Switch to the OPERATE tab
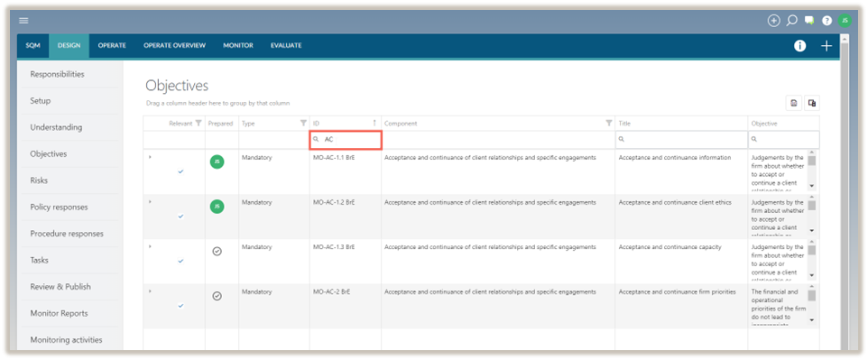 click(x=112, y=46)
